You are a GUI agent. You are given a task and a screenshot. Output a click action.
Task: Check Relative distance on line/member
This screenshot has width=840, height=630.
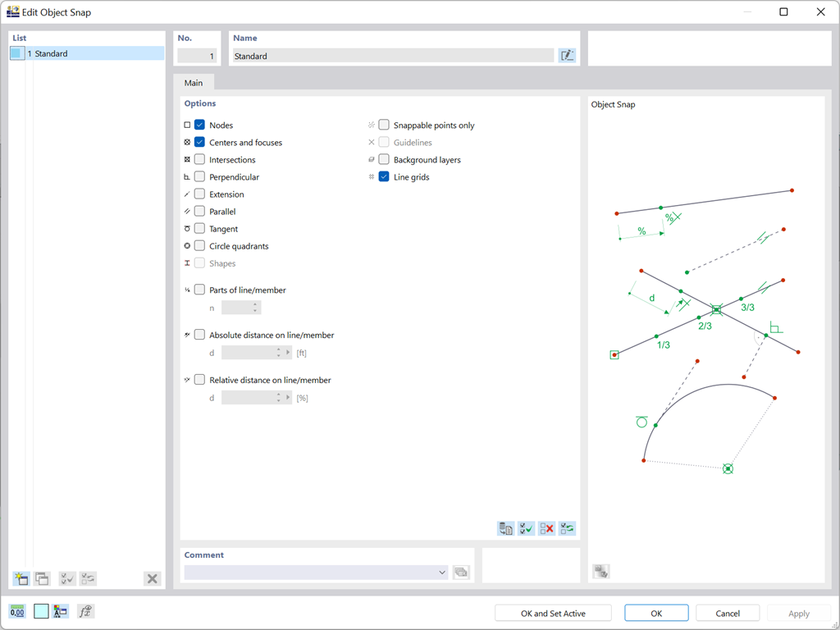pyautogui.click(x=200, y=380)
